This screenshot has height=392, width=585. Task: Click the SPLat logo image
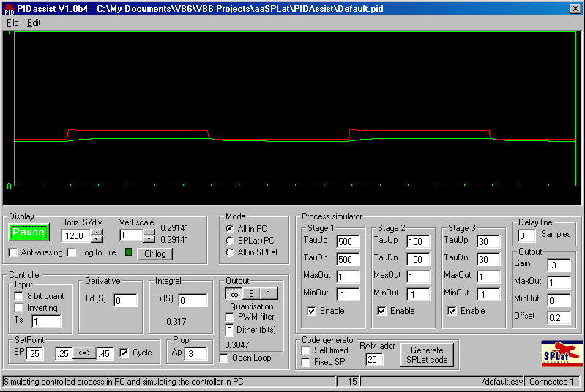560,353
